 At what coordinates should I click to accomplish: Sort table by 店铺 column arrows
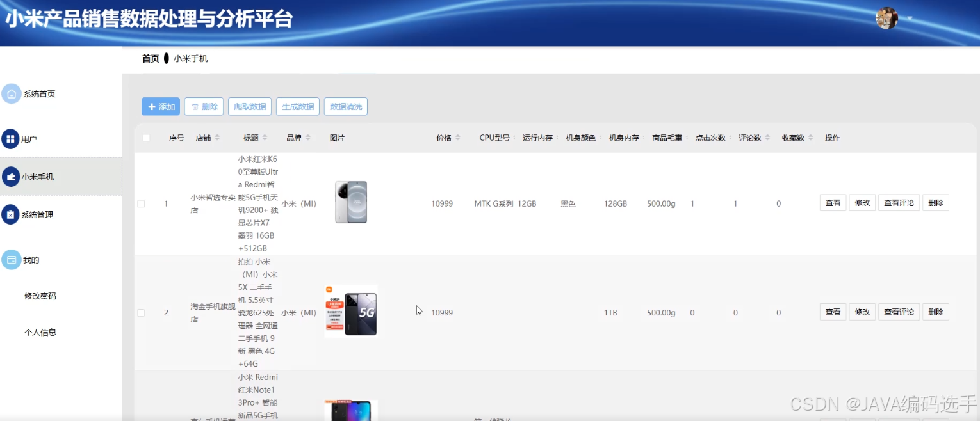point(217,138)
